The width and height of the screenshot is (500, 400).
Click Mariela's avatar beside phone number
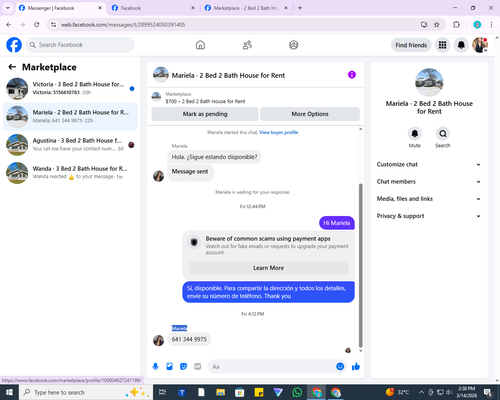[x=158, y=340]
